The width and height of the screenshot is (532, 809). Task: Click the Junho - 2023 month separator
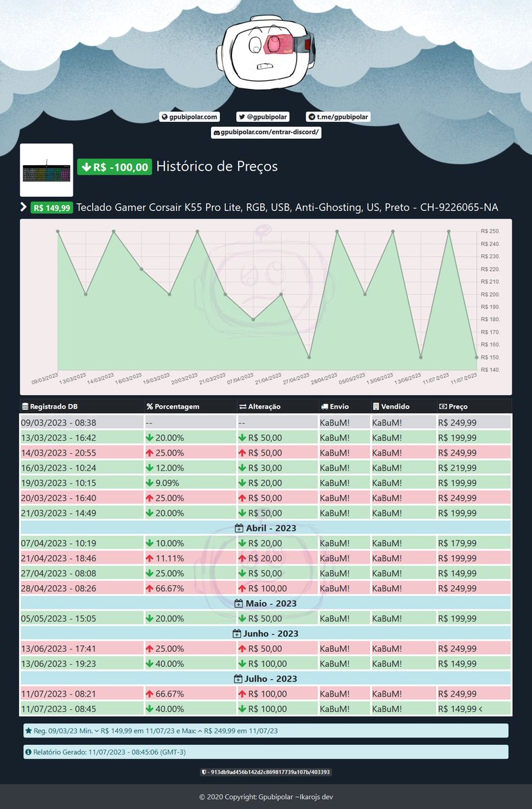click(x=266, y=634)
